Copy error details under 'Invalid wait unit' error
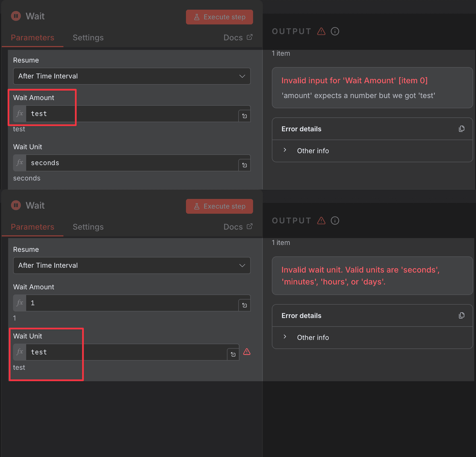 461,315
